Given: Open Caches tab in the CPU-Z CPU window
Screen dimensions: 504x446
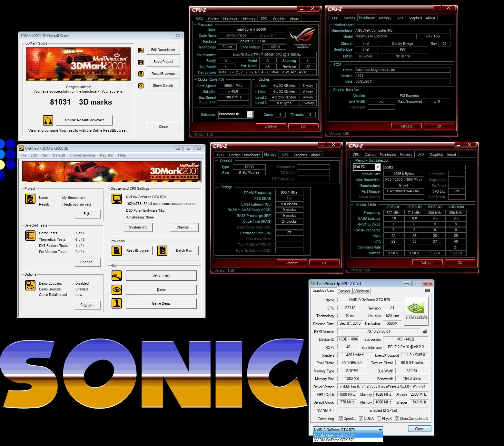Looking at the screenshot, I should 213,19.
